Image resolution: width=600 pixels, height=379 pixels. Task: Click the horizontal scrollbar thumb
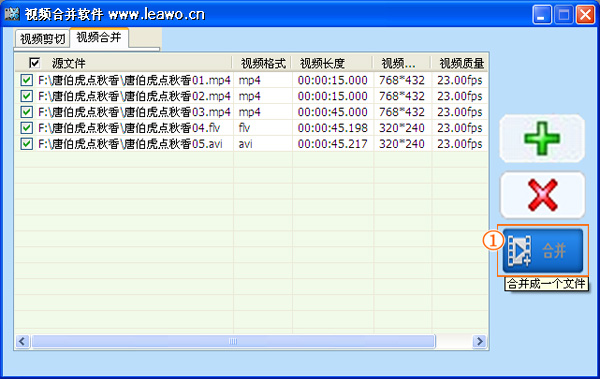tap(233, 341)
